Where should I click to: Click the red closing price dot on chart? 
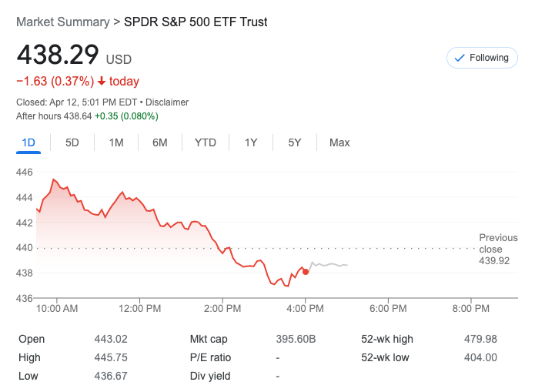point(306,272)
